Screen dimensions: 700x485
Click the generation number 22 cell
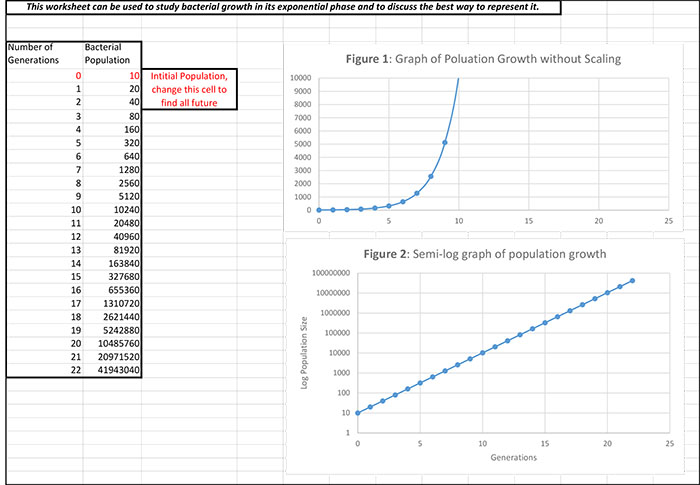42,369
